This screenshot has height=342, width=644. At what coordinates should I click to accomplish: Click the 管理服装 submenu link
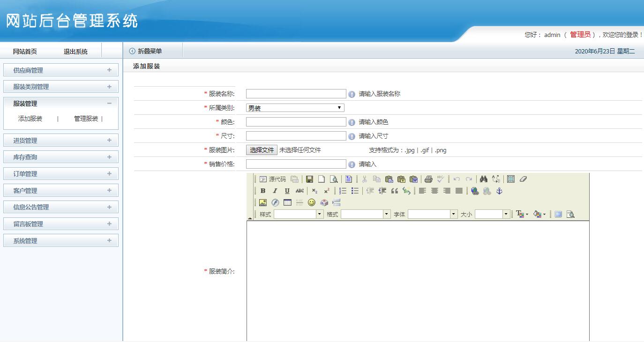pos(86,119)
